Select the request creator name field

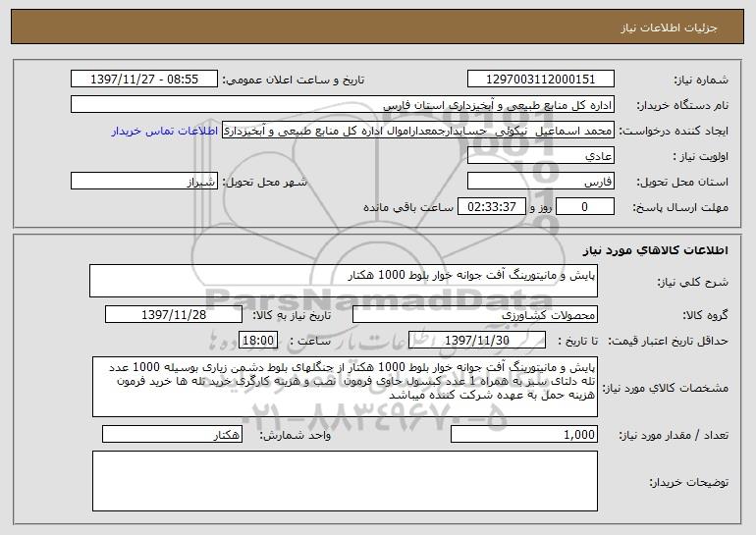click(x=418, y=131)
